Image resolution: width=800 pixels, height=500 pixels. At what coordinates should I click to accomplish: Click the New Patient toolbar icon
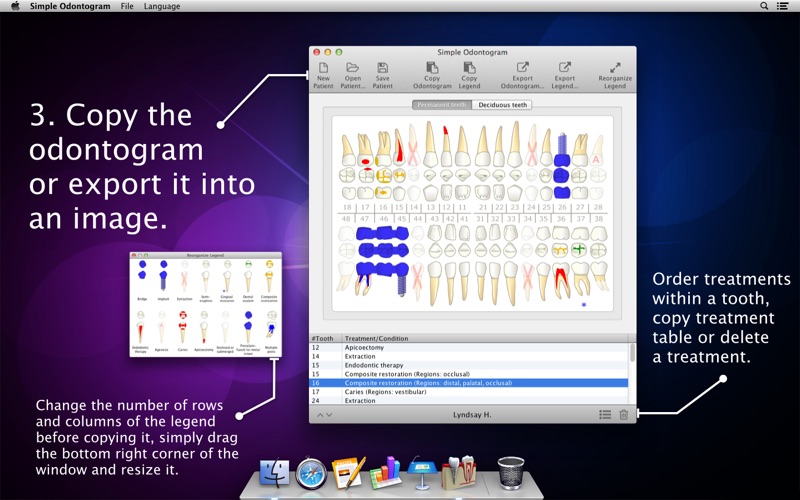click(323, 75)
